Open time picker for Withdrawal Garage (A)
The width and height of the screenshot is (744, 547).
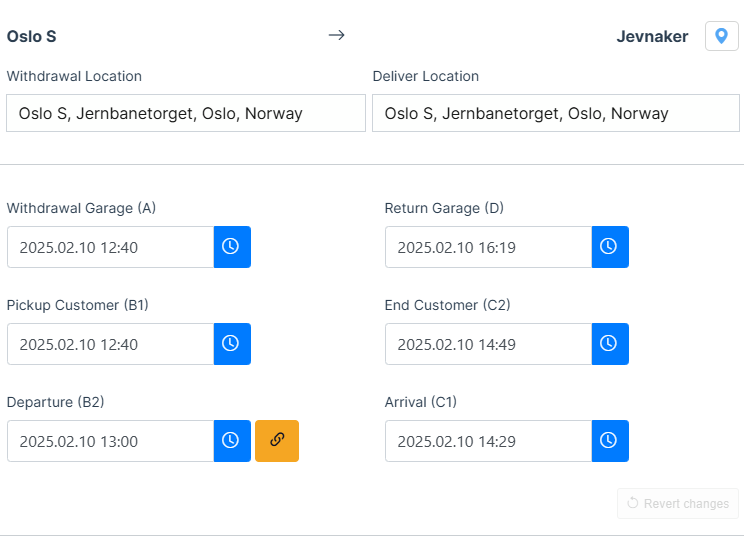pyautogui.click(x=231, y=247)
